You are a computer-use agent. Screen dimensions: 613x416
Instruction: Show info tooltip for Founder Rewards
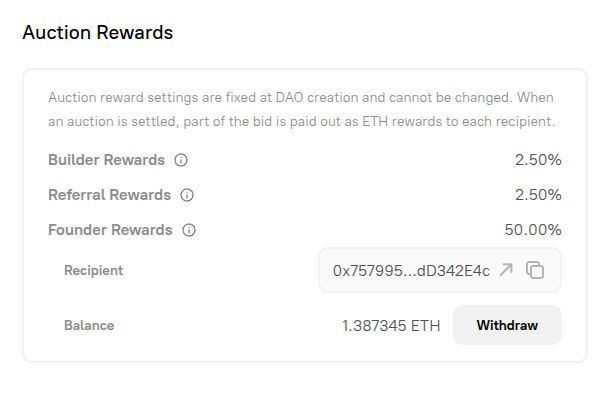(x=189, y=230)
